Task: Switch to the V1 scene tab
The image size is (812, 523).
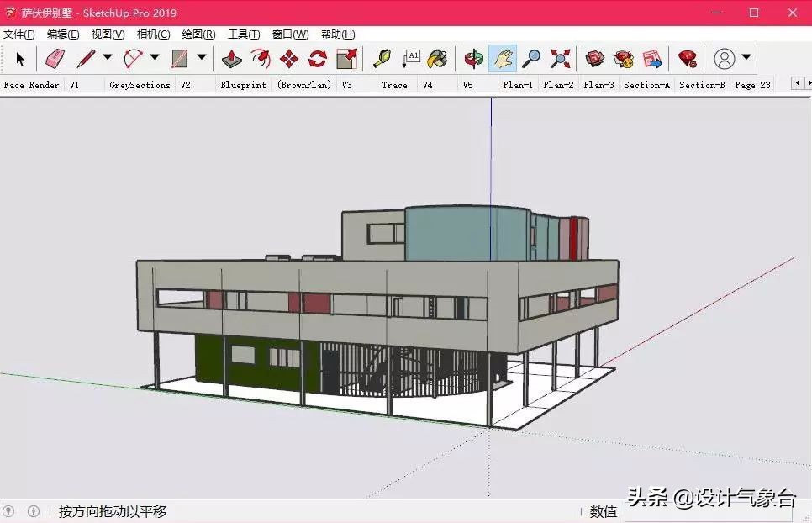Action: (x=75, y=85)
